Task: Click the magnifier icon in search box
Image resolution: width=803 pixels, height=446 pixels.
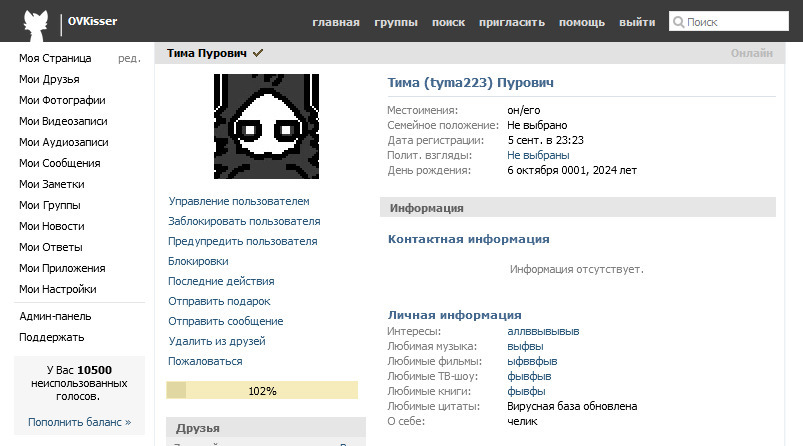Action: tap(678, 22)
